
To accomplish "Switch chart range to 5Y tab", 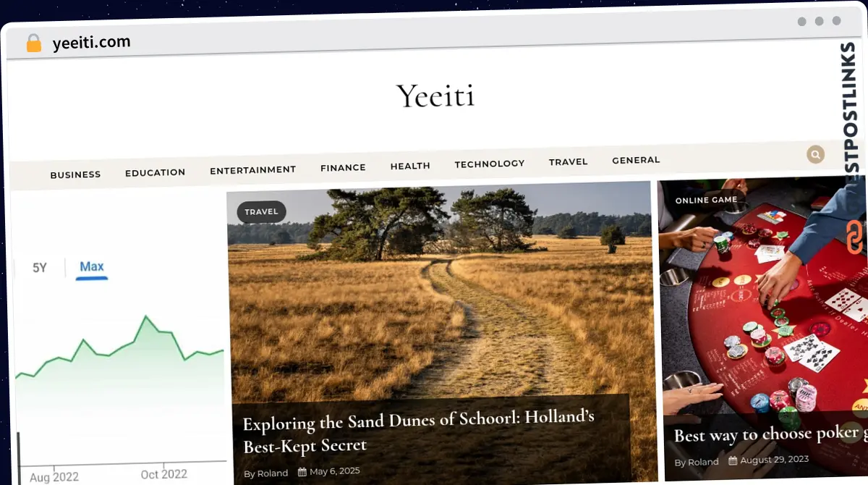I will click(x=40, y=268).
